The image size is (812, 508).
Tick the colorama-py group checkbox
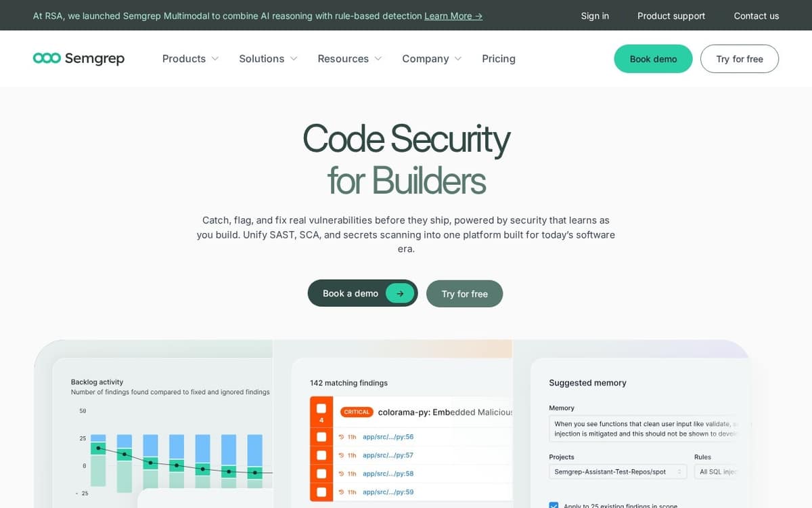[321, 408]
